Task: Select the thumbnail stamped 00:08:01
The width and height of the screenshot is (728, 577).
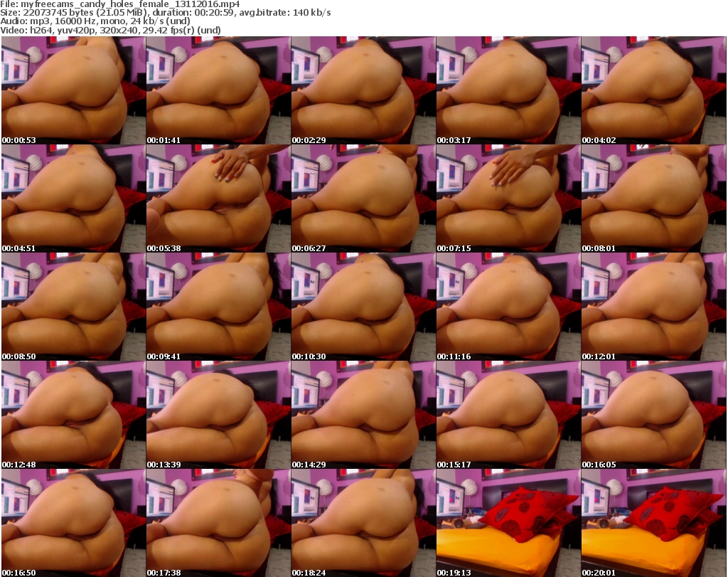Action: tap(653, 198)
